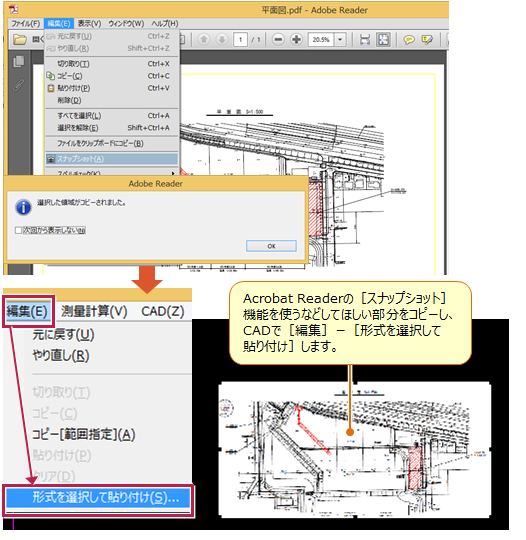Select the highlight text tool icon
Viewport: 526px width, 540px height.
(427, 40)
